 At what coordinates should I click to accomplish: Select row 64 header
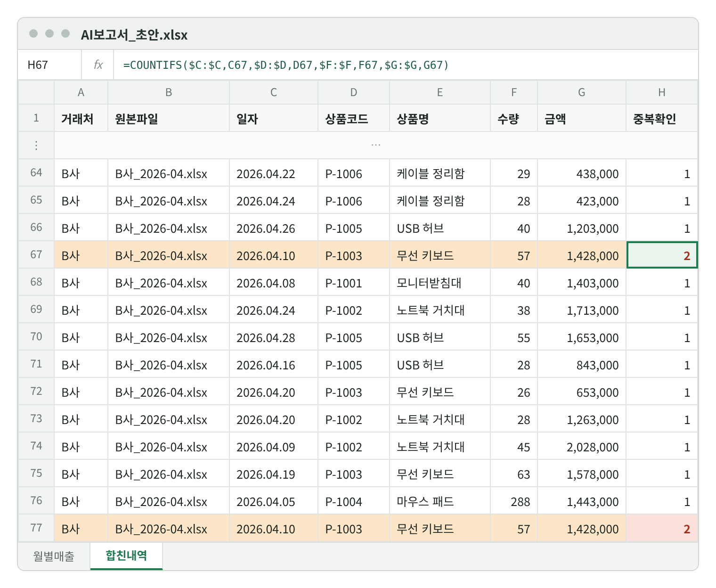pos(36,173)
